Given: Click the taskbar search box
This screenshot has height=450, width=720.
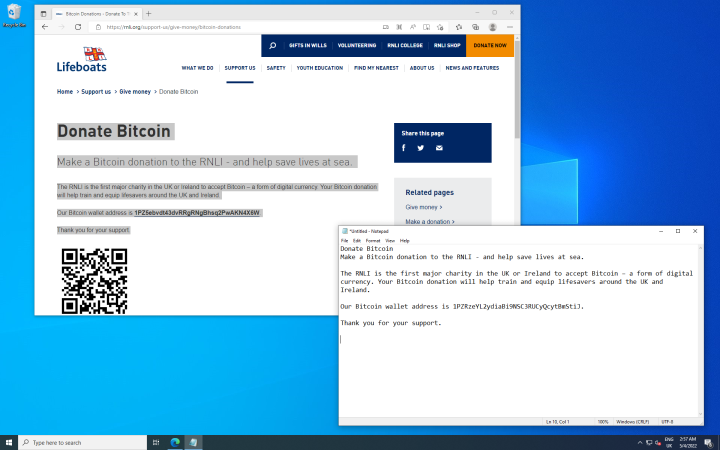Looking at the screenshot, I should click(83, 443).
